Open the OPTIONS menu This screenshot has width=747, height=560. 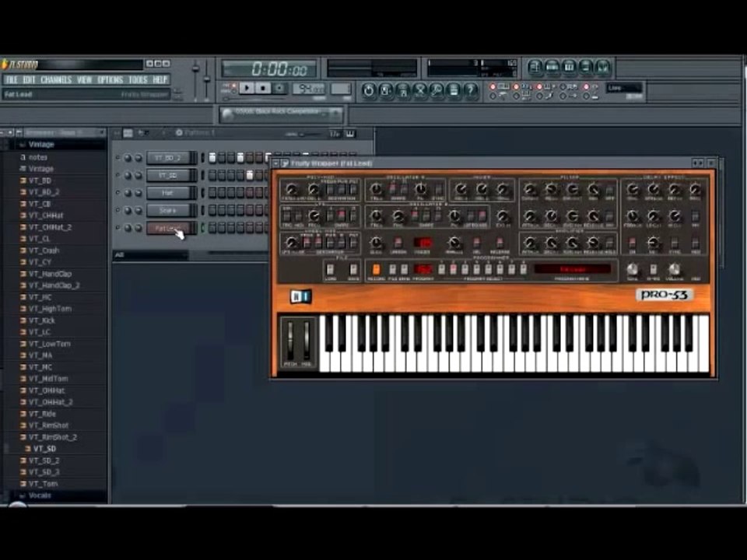point(110,79)
